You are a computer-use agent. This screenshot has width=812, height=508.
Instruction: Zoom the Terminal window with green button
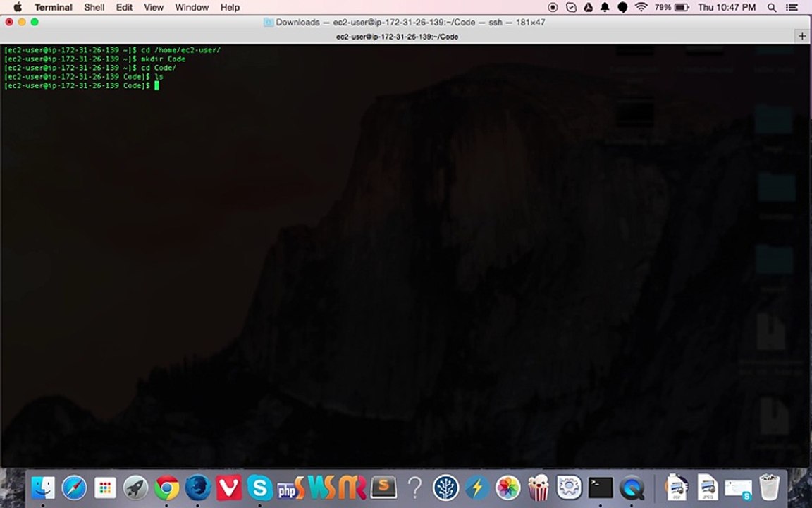35,22
